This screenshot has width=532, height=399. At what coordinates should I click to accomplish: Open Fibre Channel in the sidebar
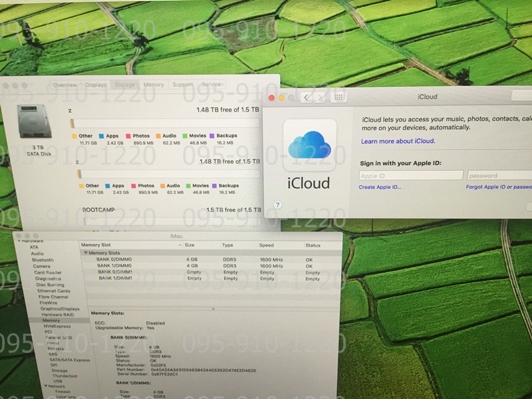coord(54,297)
